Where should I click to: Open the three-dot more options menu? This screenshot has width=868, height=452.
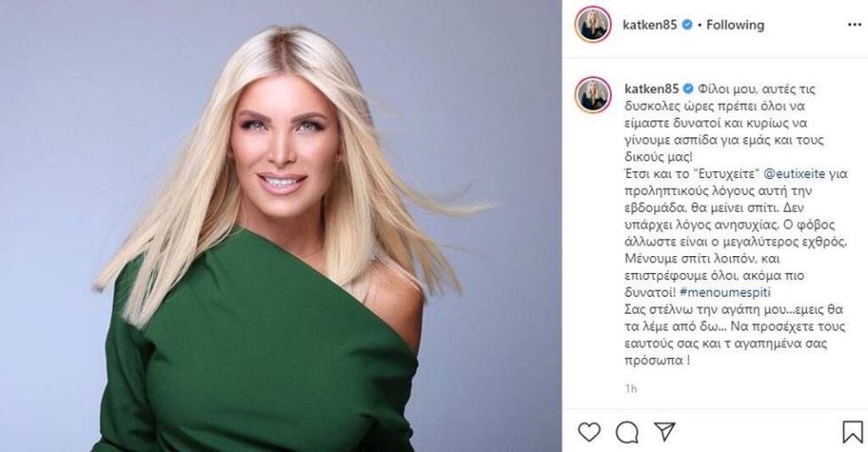(x=854, y=25)
